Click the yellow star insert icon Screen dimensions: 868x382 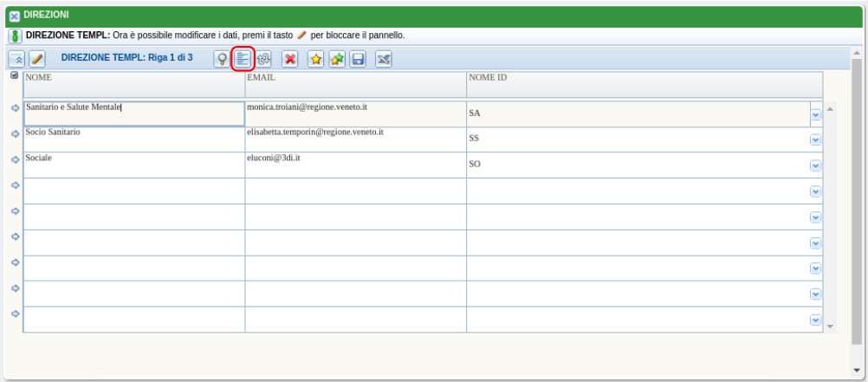pos(316,59)
